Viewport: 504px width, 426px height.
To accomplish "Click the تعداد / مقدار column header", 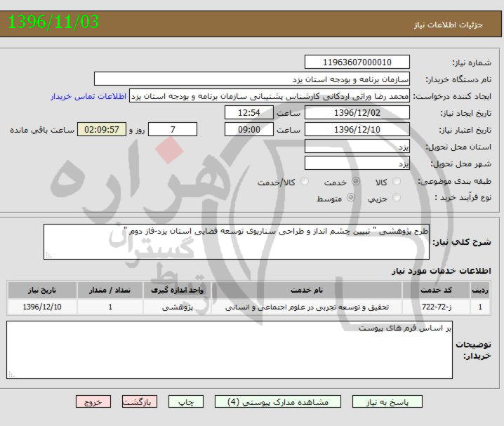I will 110,290.
